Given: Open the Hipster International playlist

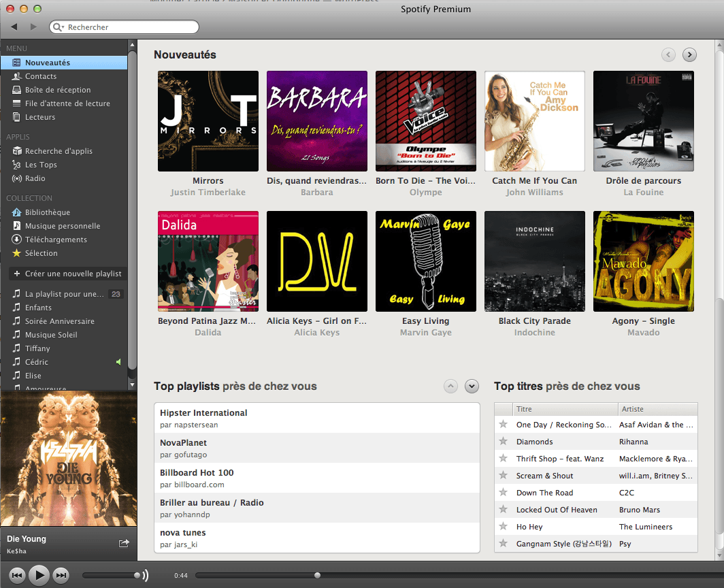Looking at the screenshot, I should [317, 418].
